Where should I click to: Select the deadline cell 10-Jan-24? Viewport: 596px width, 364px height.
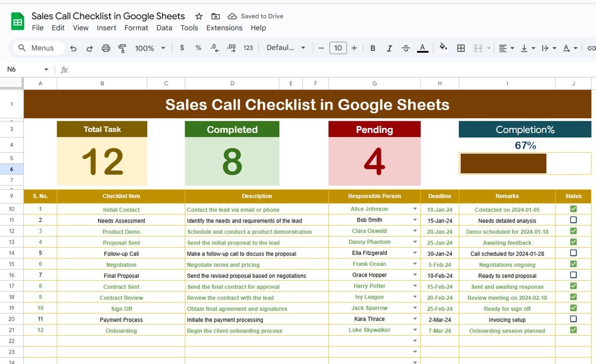click(440, 209)
